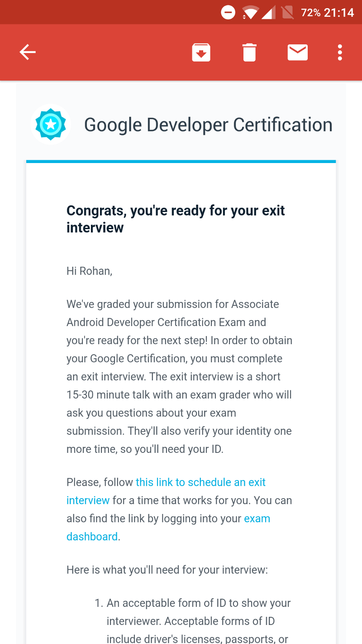Mark email as unread with envelope icon
The width and height of the screenshot is (362, 644).
point(297,53)
